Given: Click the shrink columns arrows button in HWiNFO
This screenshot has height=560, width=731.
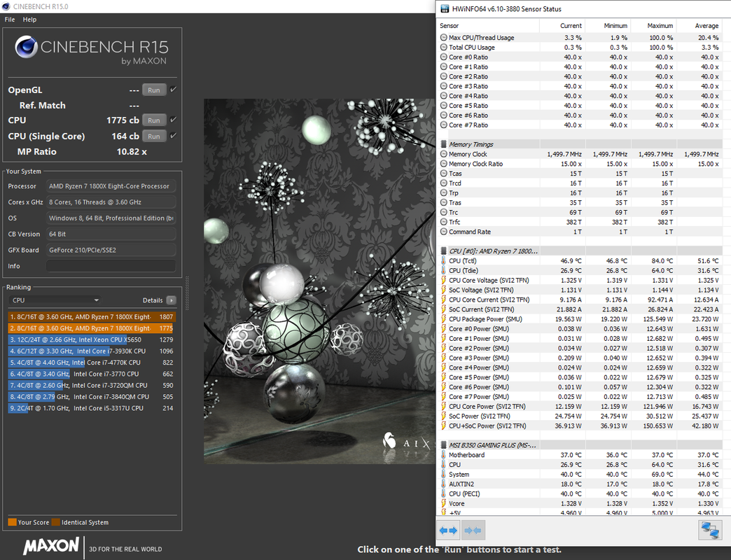Looking at the screenshot, I should (473, 530).
